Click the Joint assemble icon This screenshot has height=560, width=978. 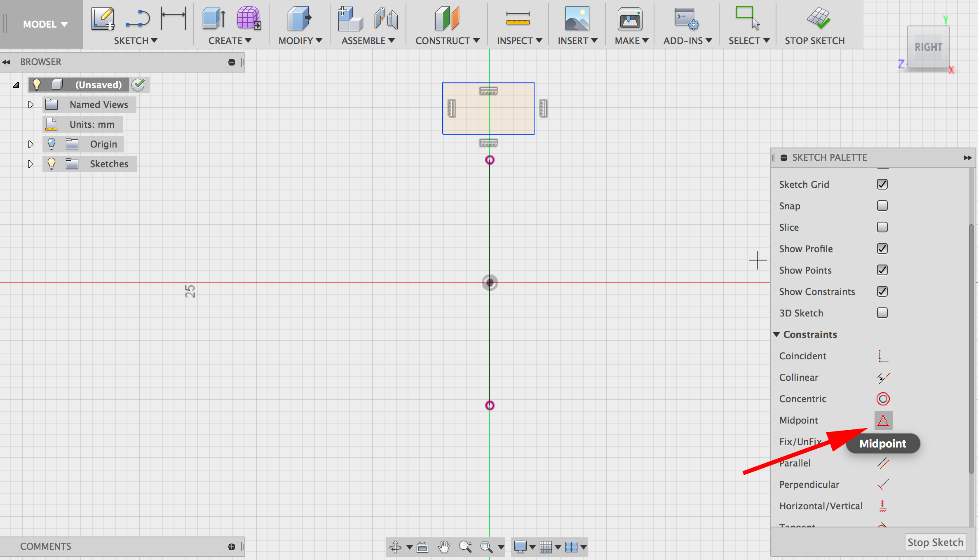pos(386,19)
